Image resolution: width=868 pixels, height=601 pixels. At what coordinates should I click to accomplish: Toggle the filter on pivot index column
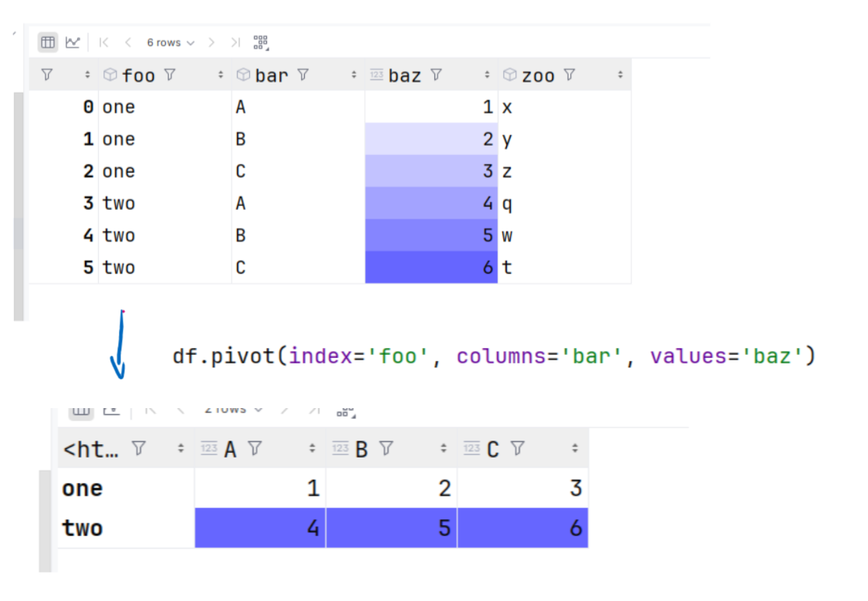(139, 448)
